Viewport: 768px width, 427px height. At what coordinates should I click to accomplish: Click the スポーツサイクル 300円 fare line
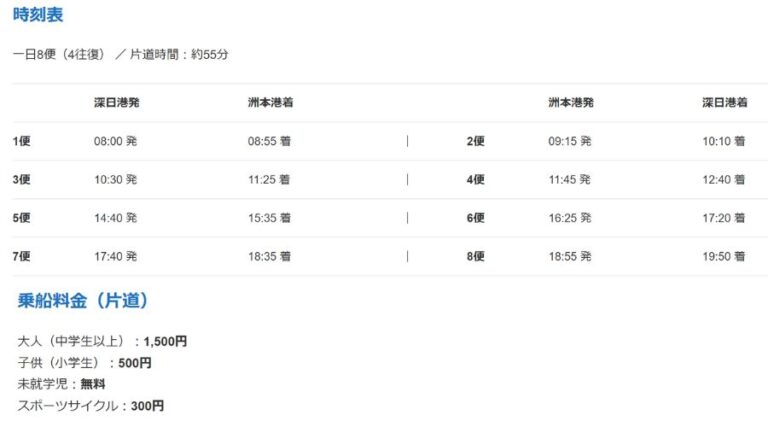pos(91,405)
